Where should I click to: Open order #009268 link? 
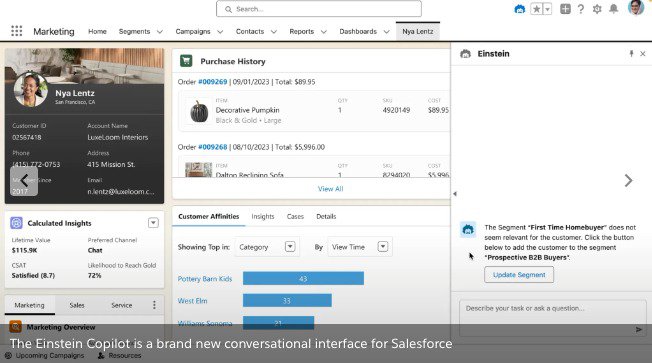click(x=212, y=147)
